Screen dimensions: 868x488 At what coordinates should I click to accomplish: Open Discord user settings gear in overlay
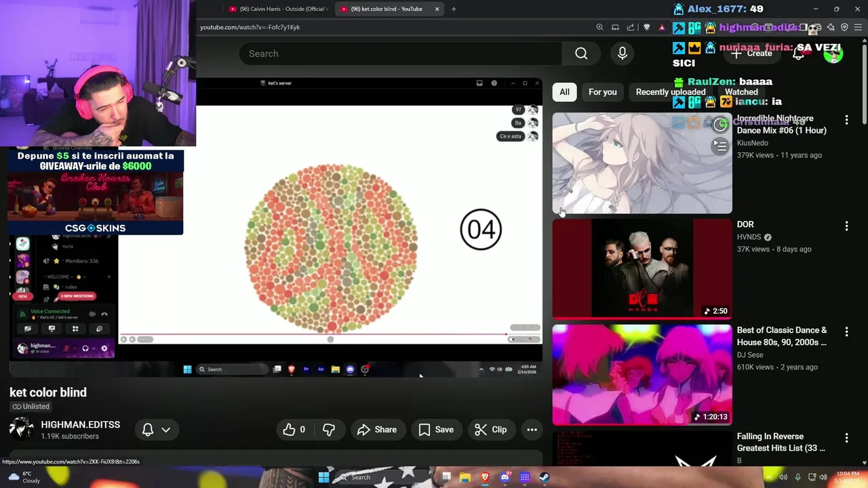[x=104, y=348]
